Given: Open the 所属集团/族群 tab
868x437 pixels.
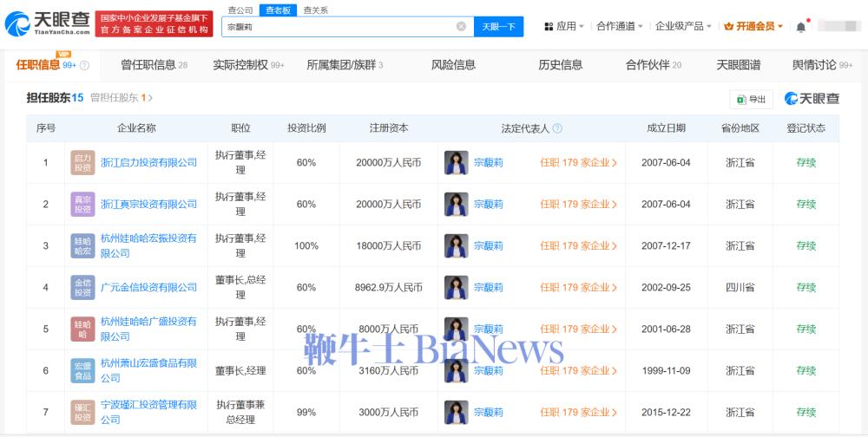Looking at the screenshot, I should click(x=345, y=65).
